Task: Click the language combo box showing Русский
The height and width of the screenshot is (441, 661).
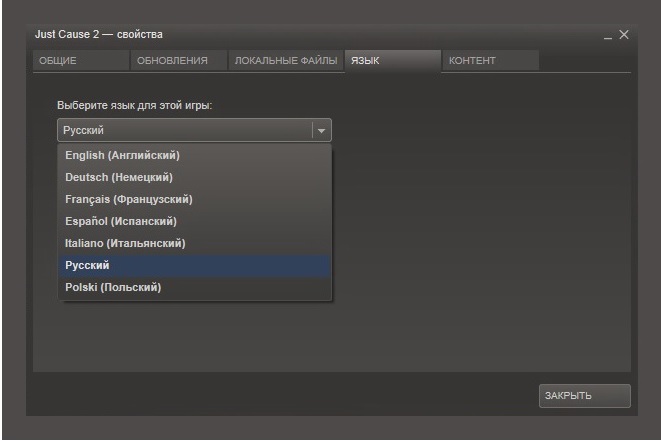Action: click(x=194, y=130)
